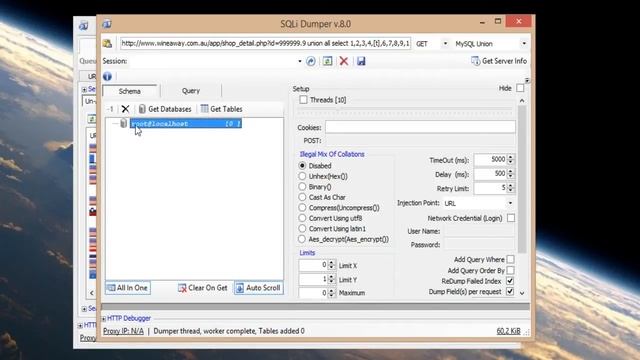The width and height of the screenshot is (640, 360).
Task: Open the Injection Point URL dropdown
Action: (x=510, y=203)
